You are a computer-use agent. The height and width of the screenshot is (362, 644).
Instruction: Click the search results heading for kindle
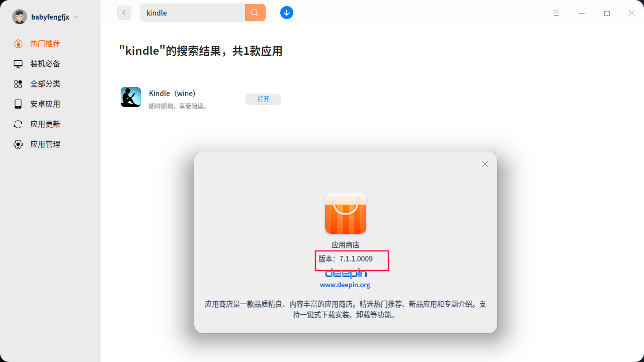point(201,51)
